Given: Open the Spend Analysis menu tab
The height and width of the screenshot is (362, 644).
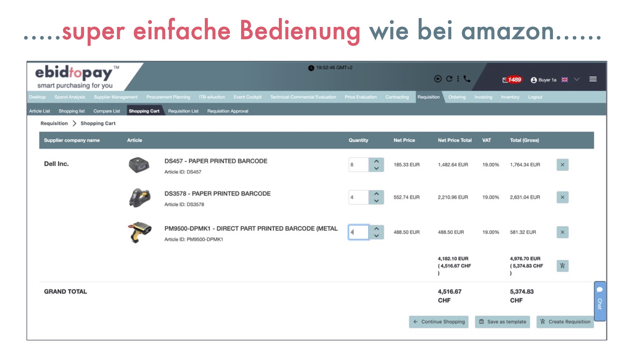Looking at the screenshot, I should pyautogui.click(x=70, y=97).
